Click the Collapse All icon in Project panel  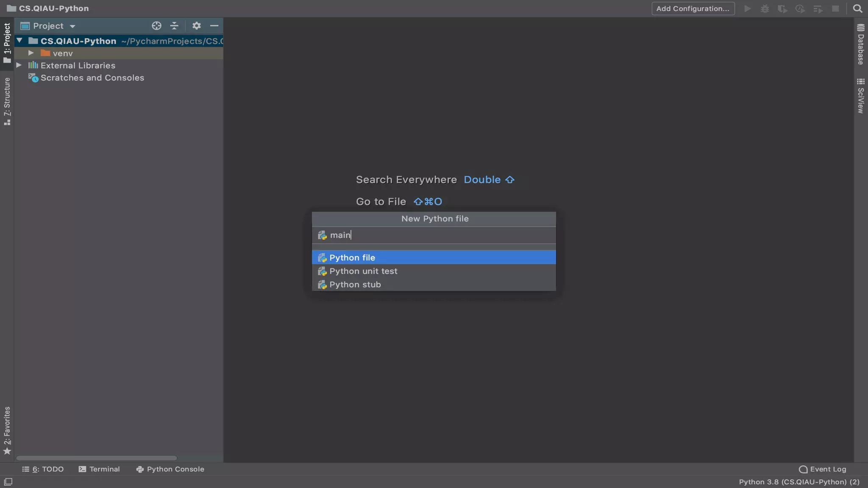click(174, 26)
